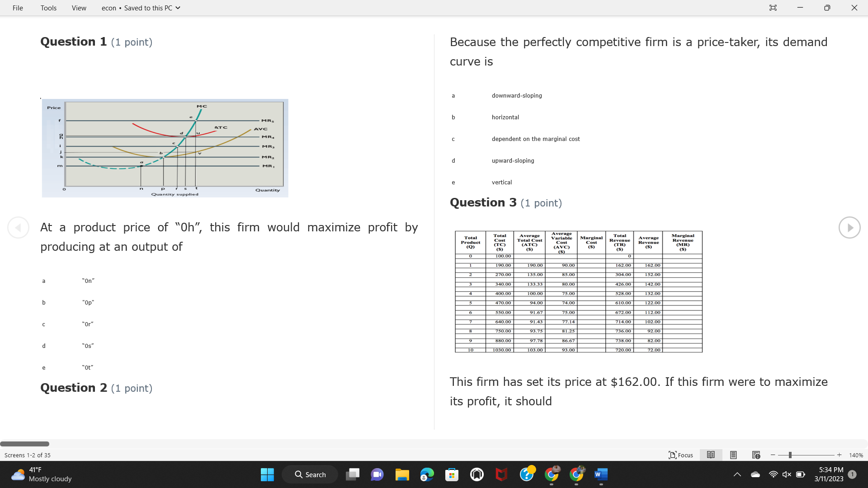The height and width of the screenshot is (488, 868).
Task: Open Microsoft Edge from the taskbar
Action: pyautogui.click(x=427, y=474)
